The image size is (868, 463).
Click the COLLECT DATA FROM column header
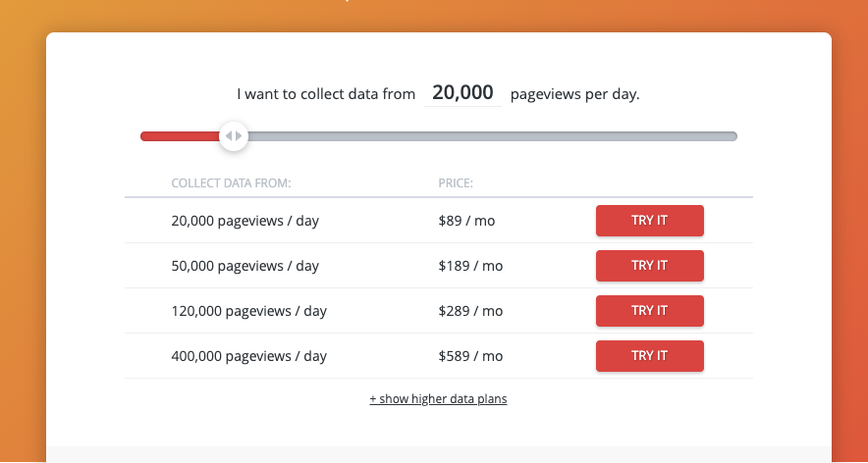point(232,183)
